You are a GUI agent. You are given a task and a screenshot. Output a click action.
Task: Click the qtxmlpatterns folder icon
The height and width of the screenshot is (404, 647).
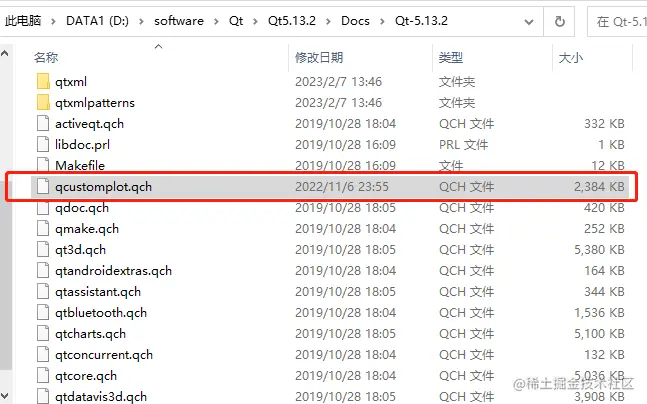point(43,102)
